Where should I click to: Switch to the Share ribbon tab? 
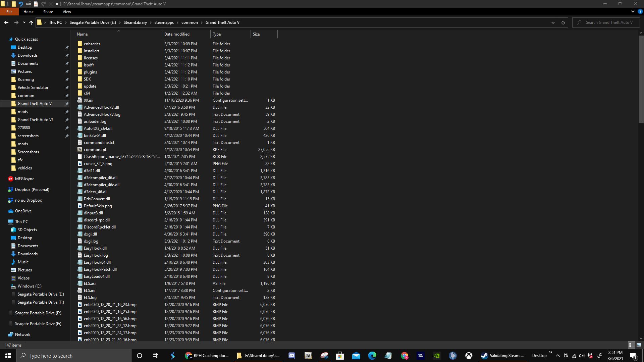click(x=48, y=12)
